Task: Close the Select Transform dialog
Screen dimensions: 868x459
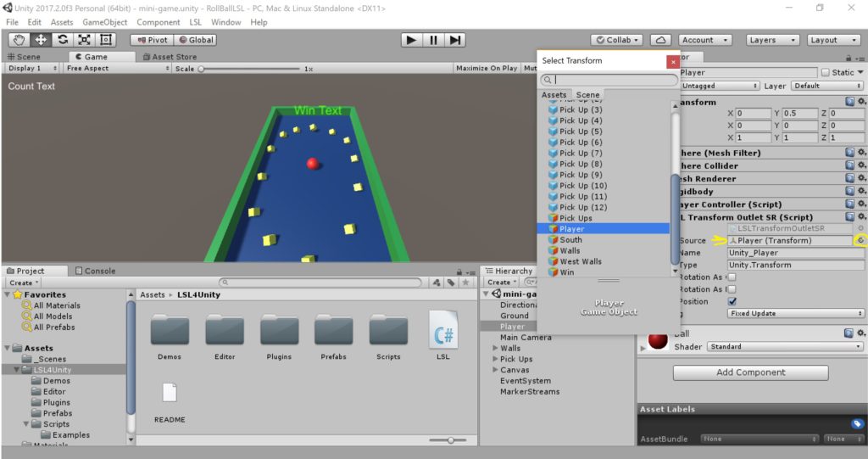Action: (x=672, y=62)
